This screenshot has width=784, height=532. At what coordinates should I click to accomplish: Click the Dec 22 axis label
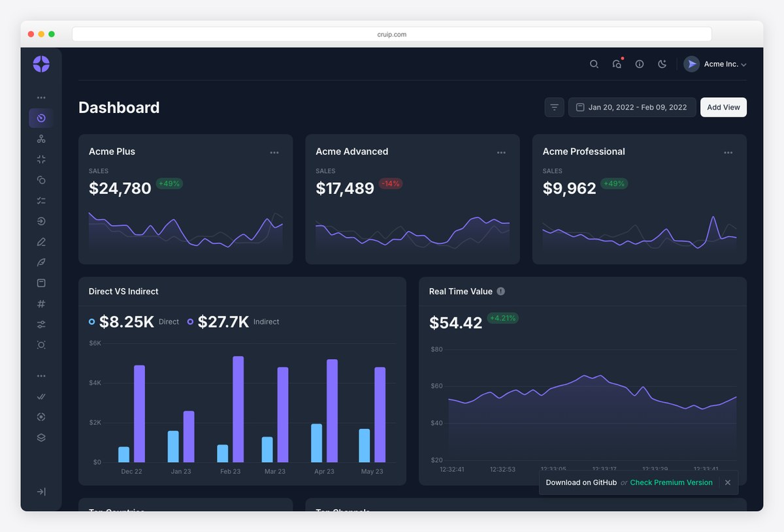coord(131,471)
